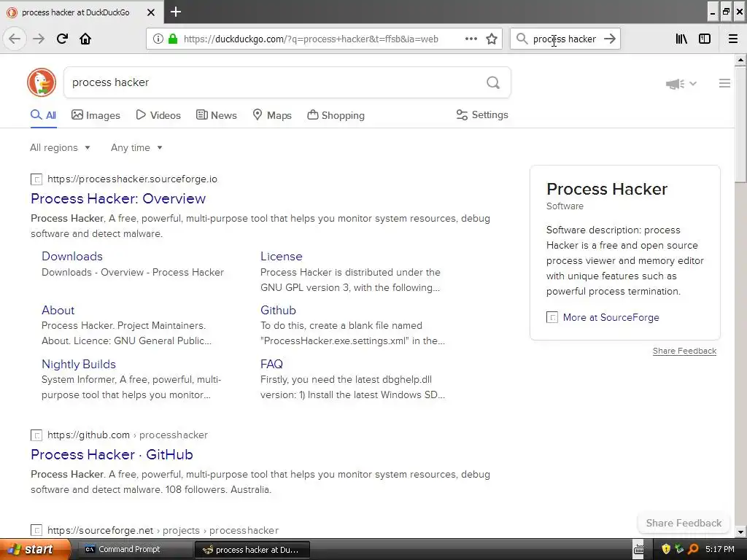The height and width of the screenshot is (560, 747).
Task: Open the Library bookmarks icon
Action: 681,39
